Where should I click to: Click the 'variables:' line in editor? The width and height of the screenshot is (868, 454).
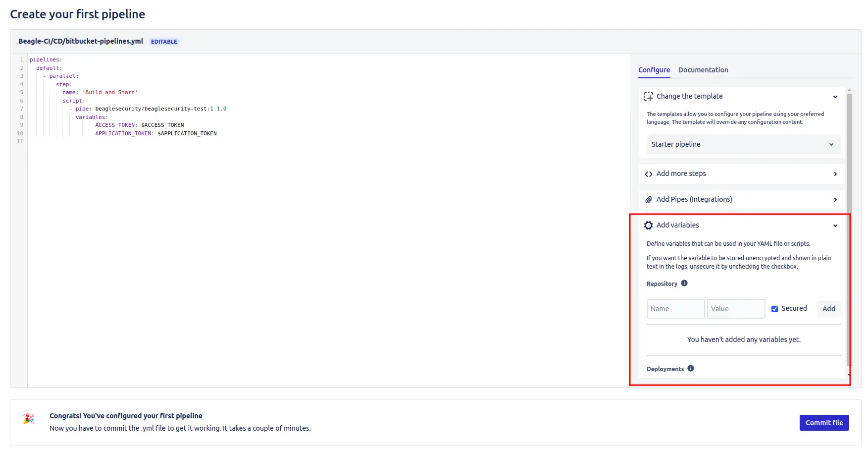pyautogui.click(x=92, y=117)
